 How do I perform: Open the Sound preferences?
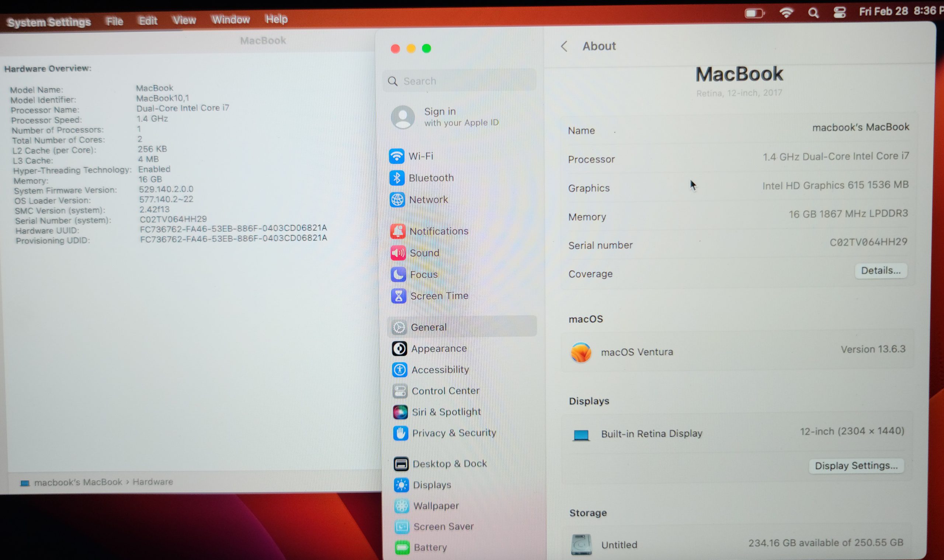tap(424, 253)
